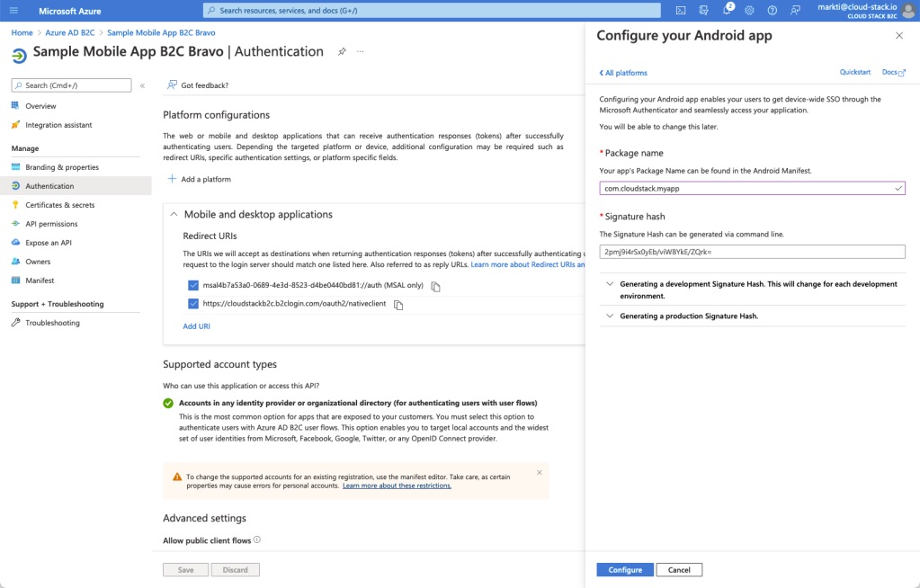Click Add URI link

(x=197, y=326)
